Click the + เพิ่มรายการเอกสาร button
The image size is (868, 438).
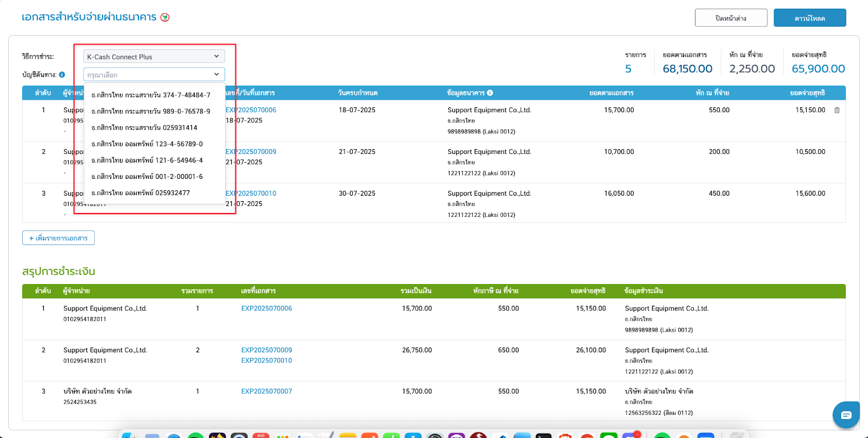[x=59, y=238]
